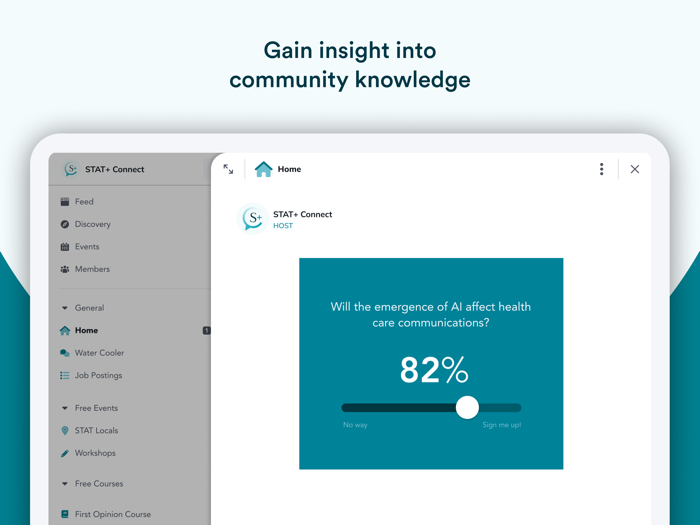Image resolution: width=700 pixels, height=525 pixels.
Task: Click the STAT+ Connect host name
Action: [303, 214]
